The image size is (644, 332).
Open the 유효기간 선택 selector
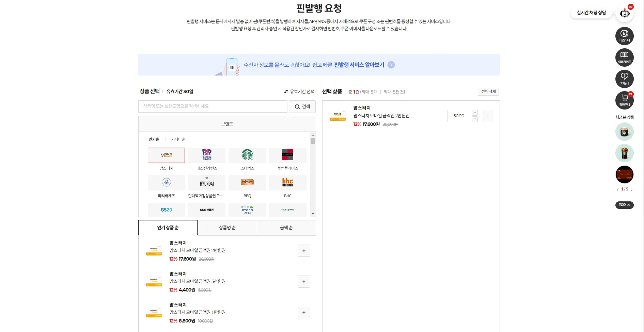(299, 92)
